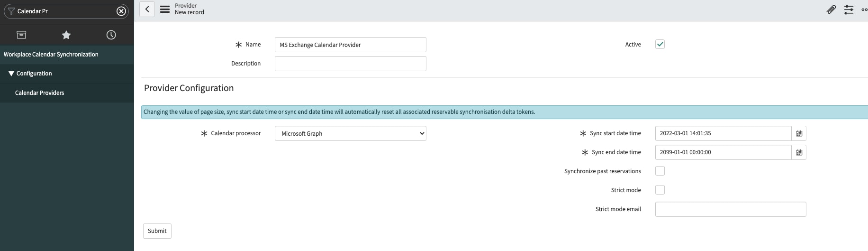Viewport: 868px width, 251px height.
Task: Enable Synchronize past reservations checkbox
Action: (660, 171)
